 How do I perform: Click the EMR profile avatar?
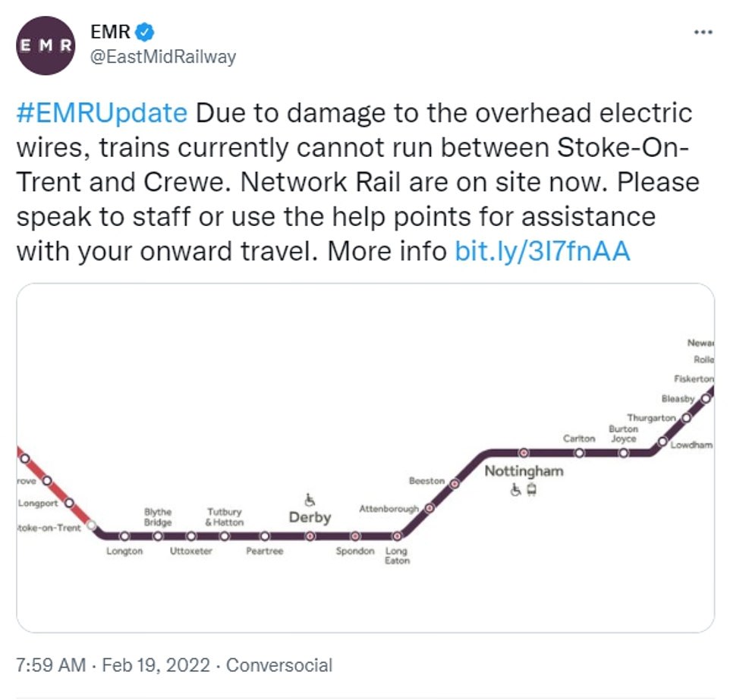tap(46, 46)
